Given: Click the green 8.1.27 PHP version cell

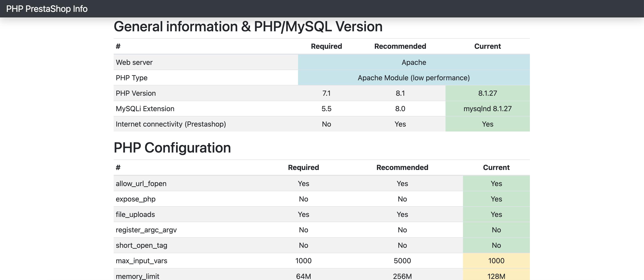Looking at the screenshot, I should (x=487, y=93).
